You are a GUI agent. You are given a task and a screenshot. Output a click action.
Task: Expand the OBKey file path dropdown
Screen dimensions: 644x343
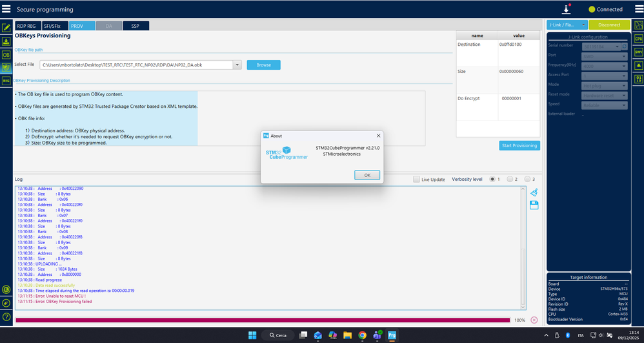pyautogui.click(x=237, y=65)
